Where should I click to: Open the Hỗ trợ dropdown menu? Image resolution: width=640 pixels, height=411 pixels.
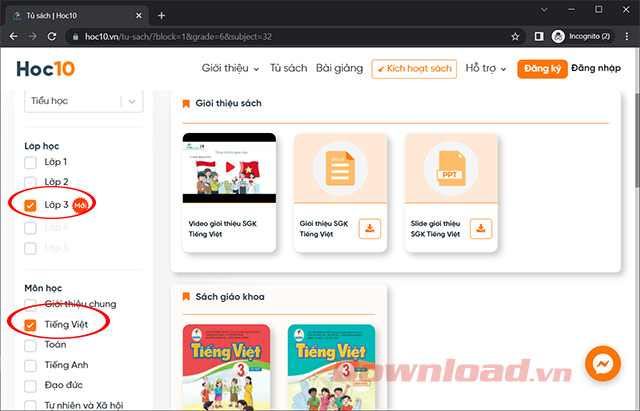point(485,69)
